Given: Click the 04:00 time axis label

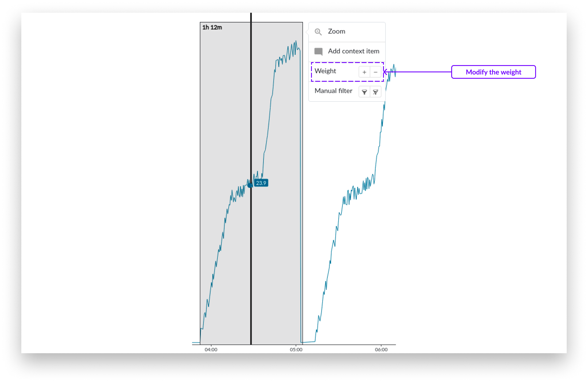Looking at the screenshot, I should (x=211, y=349).
